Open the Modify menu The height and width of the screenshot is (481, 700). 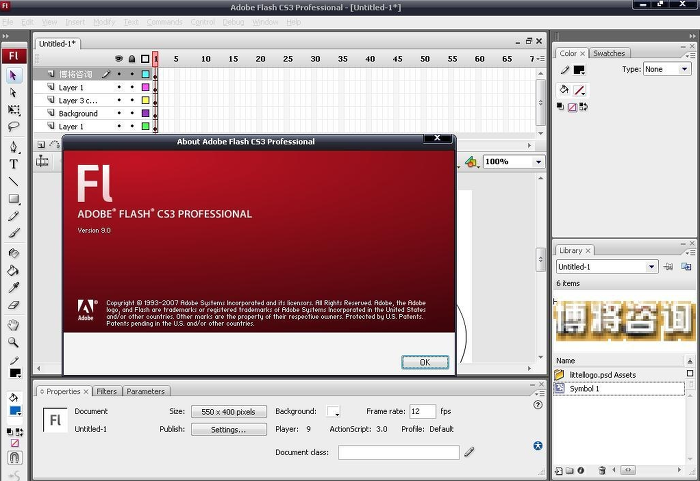pos(104,22)
